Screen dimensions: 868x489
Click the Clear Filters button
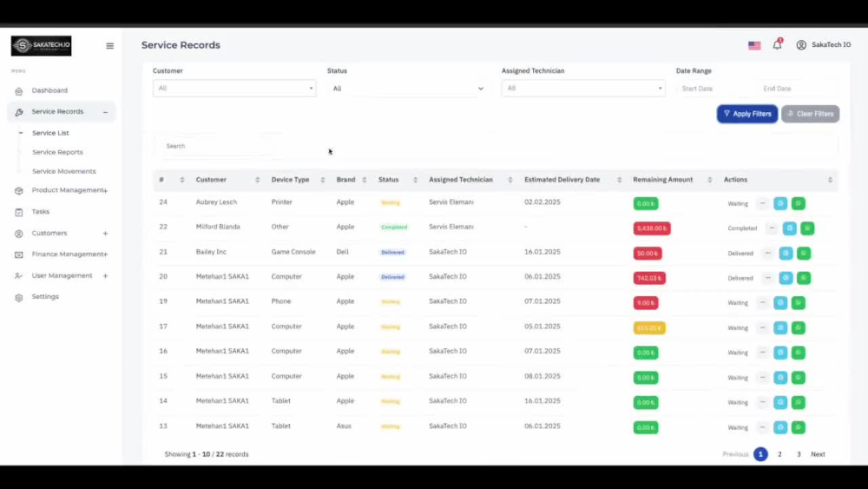pos(811,114)
